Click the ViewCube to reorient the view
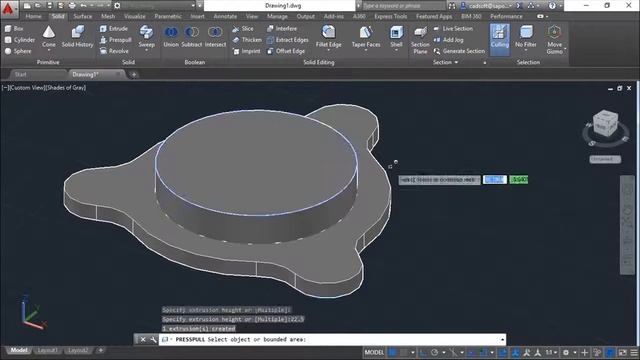The height and width of the screenshot is (360, 640). pyautogui.click(x=605, y=124)
